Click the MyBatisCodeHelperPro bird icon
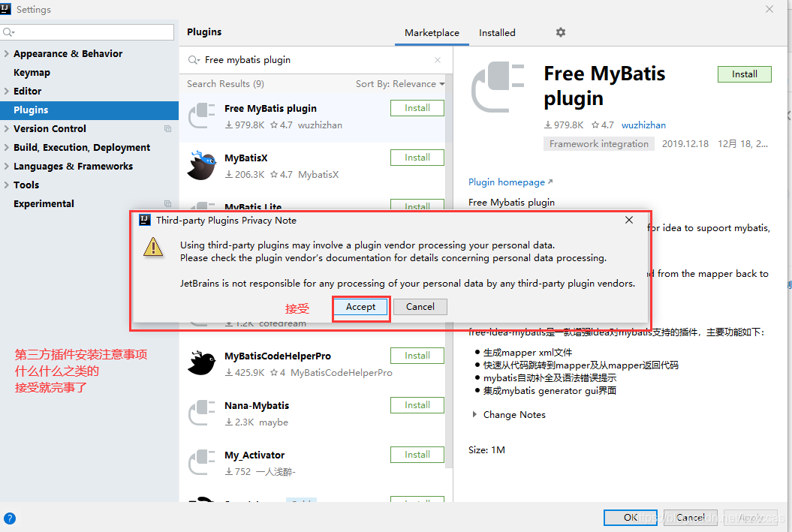Screen dimensions: 792x532 pyautogui.click(x=201, y=363)
